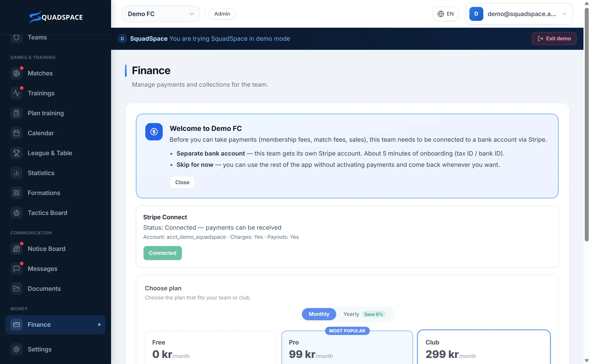Click the Documents folder icon
The image size is (590, 364).
17,289
